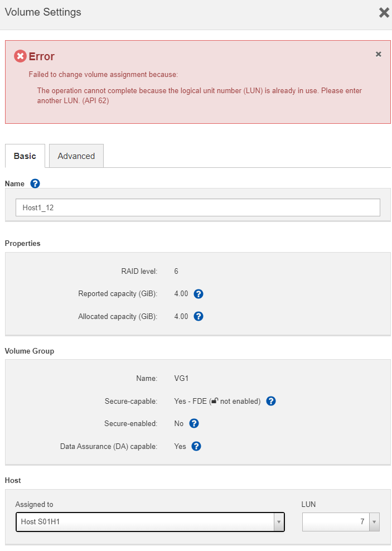Close the Volume Settings dialog
The image size is (392, 551).
point(384,13)
